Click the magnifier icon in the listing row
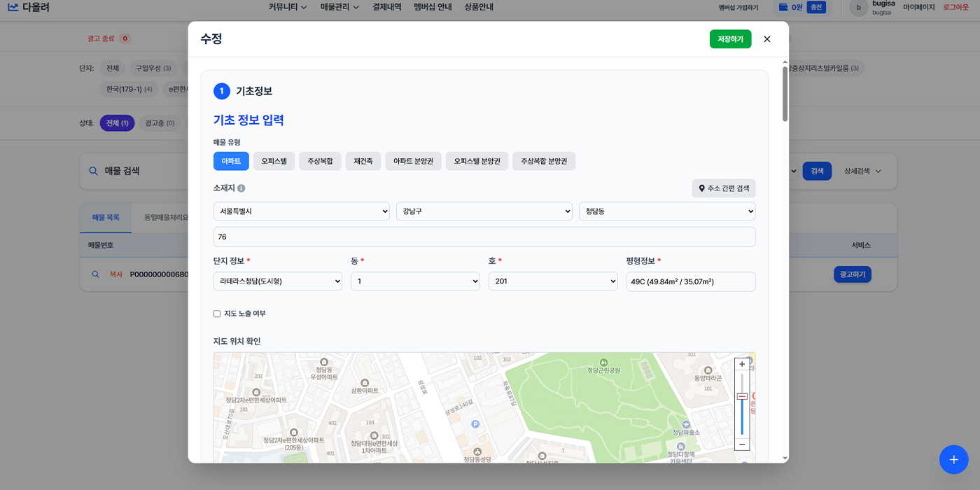 pos(96,274)
